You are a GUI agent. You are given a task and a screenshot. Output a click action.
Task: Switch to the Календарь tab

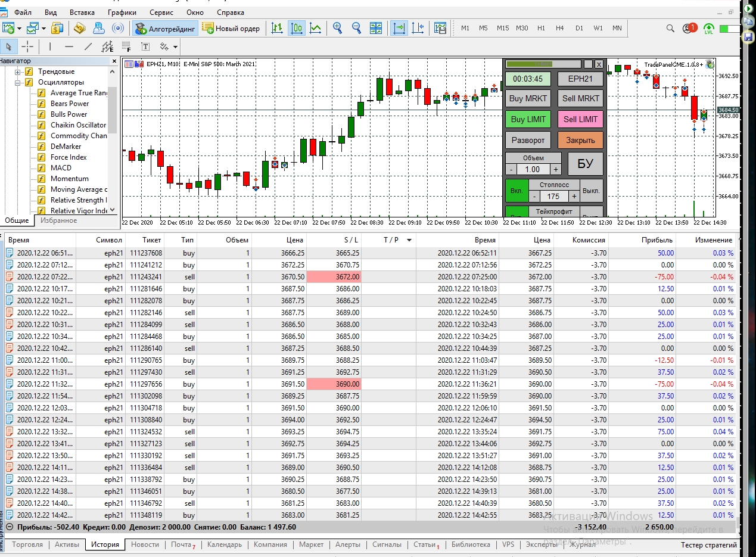[x=225, y=544]
